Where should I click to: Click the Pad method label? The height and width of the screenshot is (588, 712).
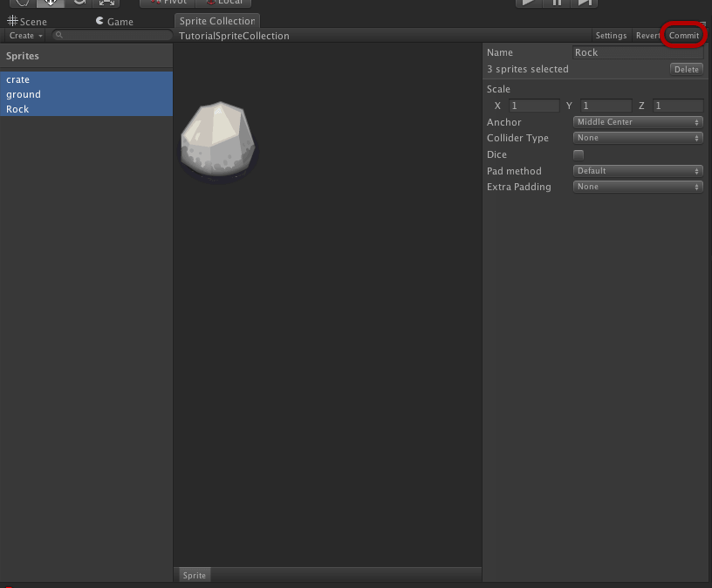pos(514,171)
